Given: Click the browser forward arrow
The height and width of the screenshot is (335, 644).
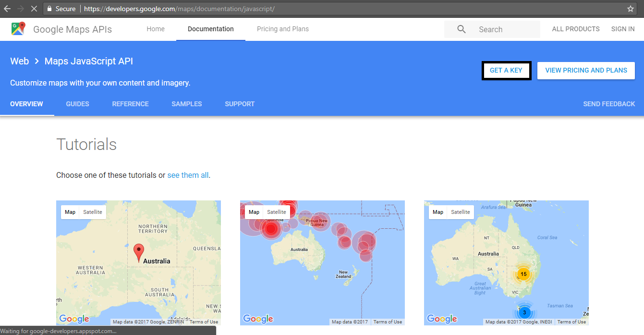Looking at the screenshot, I should pos(21,9).
